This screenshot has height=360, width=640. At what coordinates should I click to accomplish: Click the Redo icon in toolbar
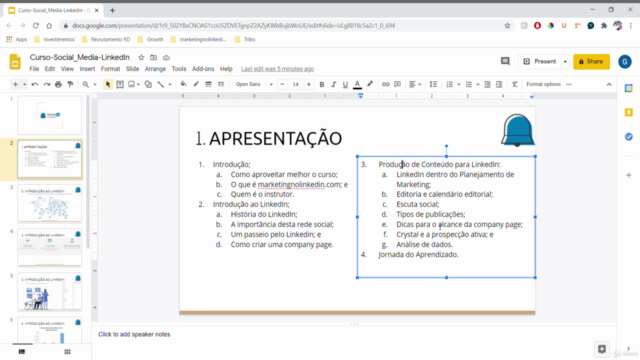(x=47, y=84)
